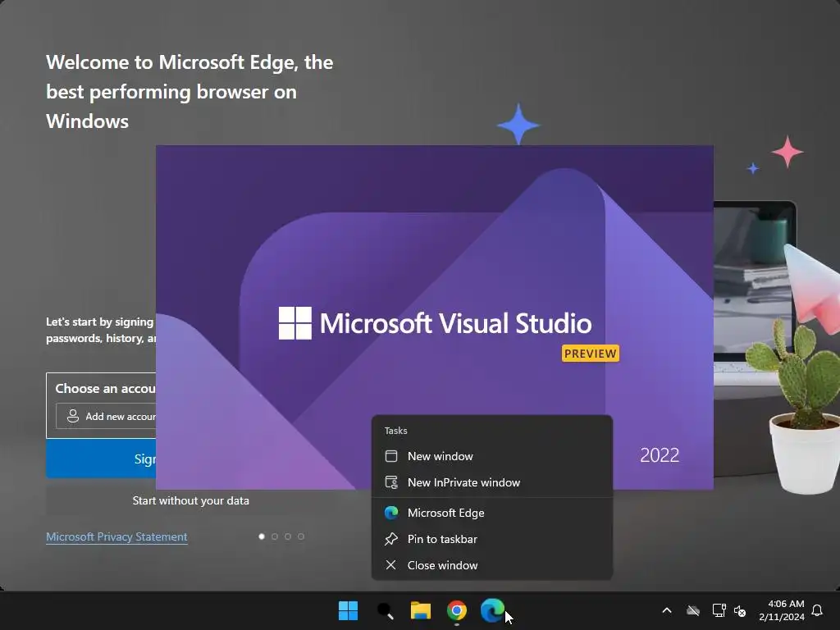Viewport: 840px width, 630px height.
Task: Open Google Chrome from taskbar
Action: [x=457, y=610]
